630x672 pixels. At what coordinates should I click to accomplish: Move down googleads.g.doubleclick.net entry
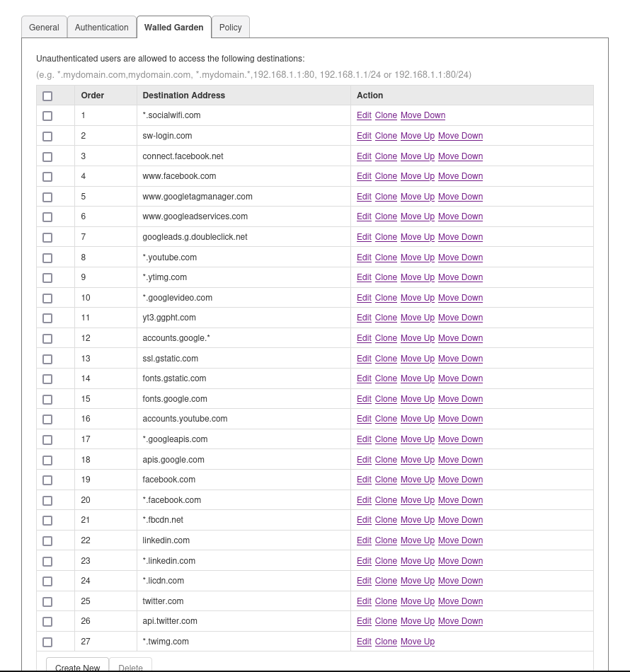pyautogui.click(x=460, y=237)
